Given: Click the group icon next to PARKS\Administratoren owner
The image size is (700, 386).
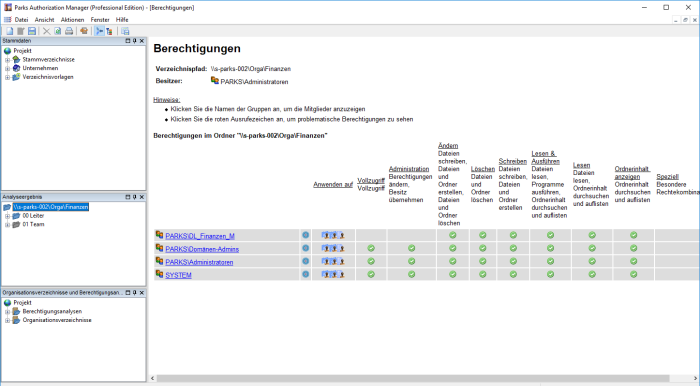Looking at the screenshot, I should (215, 80).
